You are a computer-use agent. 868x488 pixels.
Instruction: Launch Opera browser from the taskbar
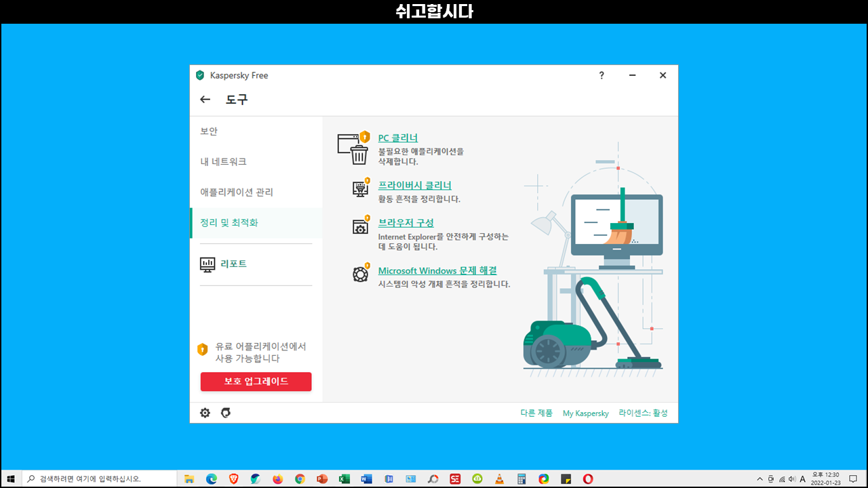pyautogui.click(x=588, y=479)
